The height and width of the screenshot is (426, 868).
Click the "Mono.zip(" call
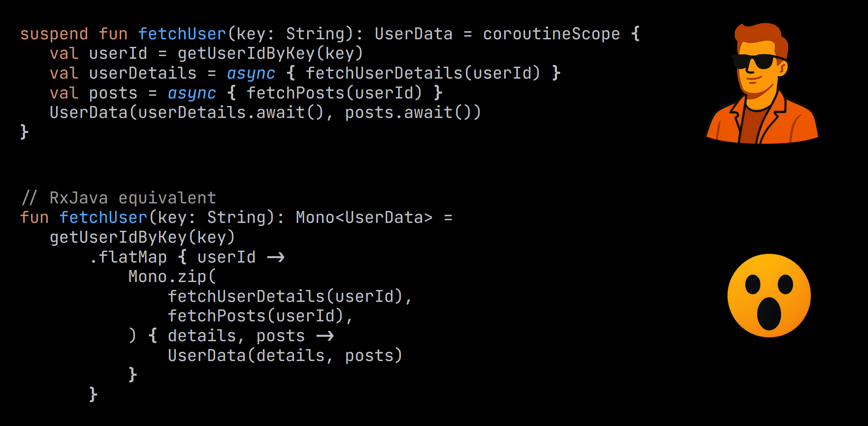click(172, 277)
